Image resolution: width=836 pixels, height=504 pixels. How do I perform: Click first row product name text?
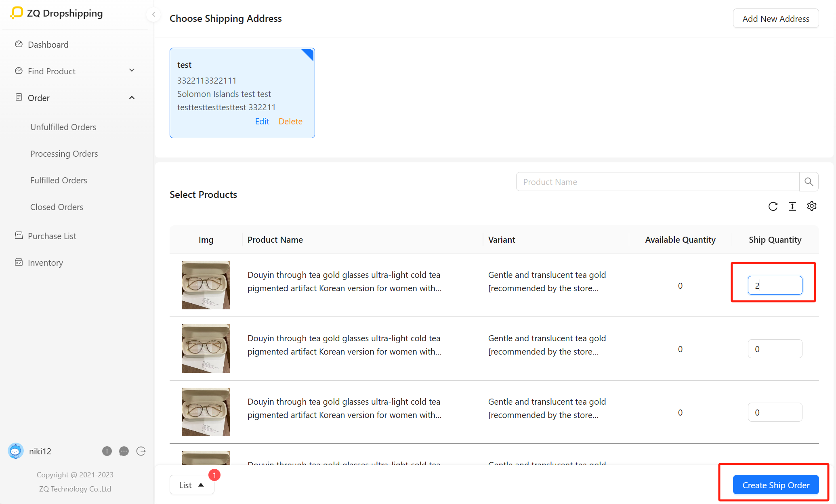pyautogui.click(x=344, y=281)
